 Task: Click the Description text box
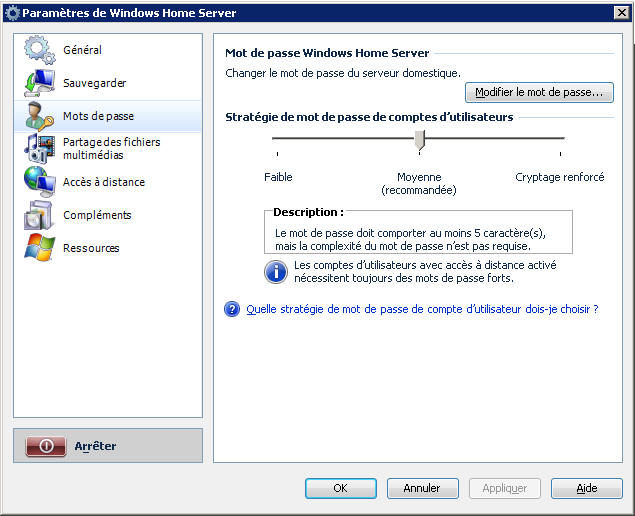[x=418, y=232]
